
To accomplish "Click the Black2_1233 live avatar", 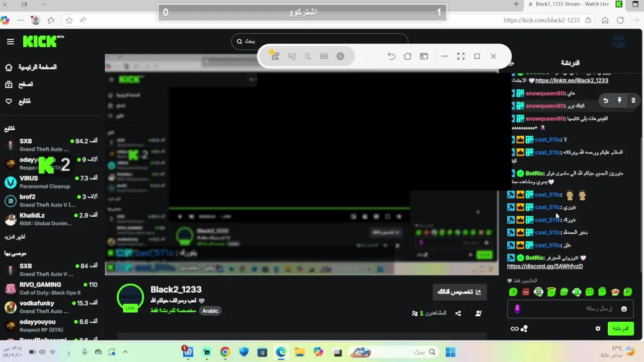I will [130, 298].
